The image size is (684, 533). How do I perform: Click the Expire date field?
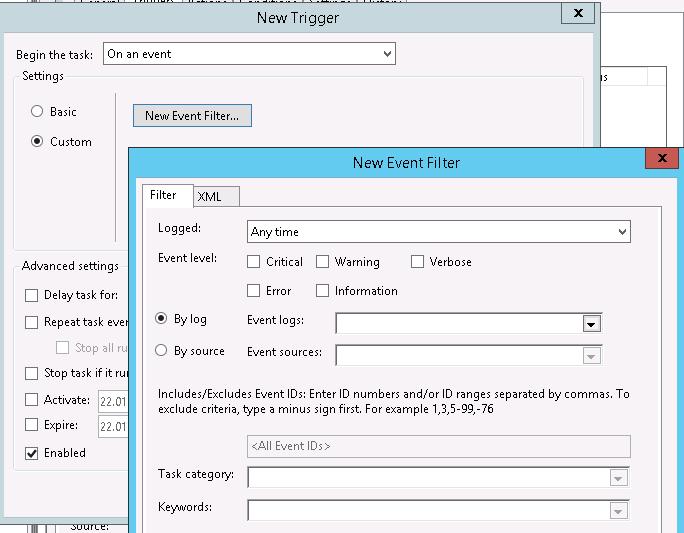point(113,427)
